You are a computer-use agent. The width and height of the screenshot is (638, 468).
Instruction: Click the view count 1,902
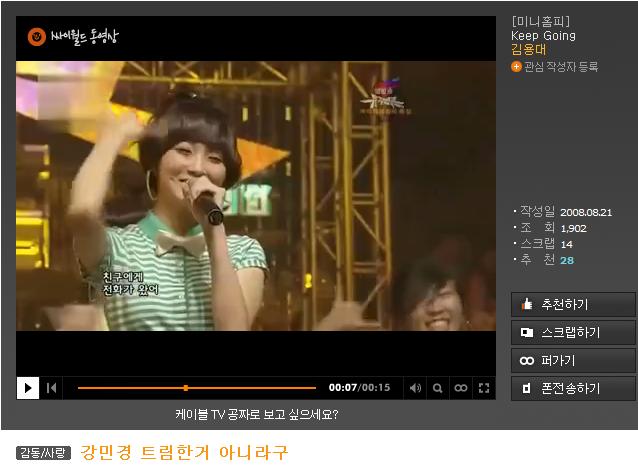pyautogui.click(x=573, y=228)
